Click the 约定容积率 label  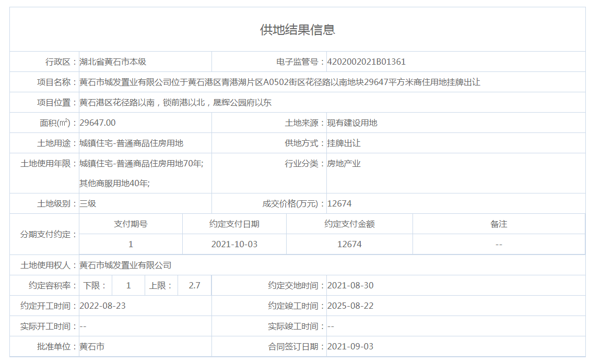coord(53,286)
